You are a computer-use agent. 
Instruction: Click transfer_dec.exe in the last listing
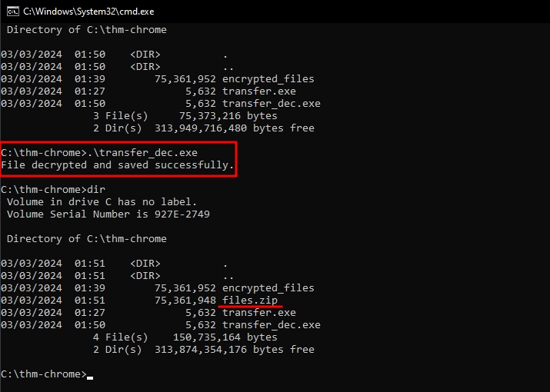tap(271, 325)
